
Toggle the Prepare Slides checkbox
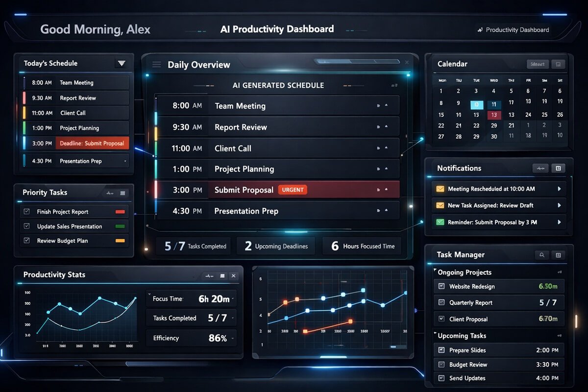pyautogui.click(x=441, y=350)
